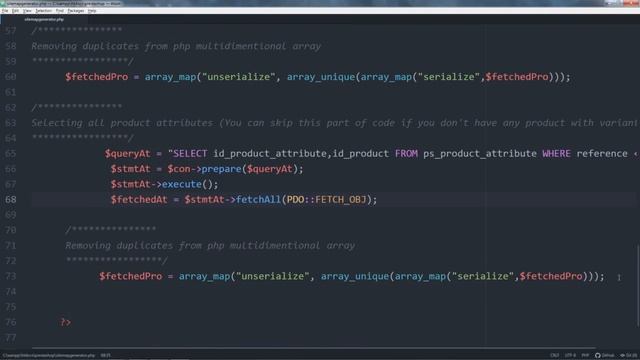Click line number 77 in the gutter

click(11, 338)
